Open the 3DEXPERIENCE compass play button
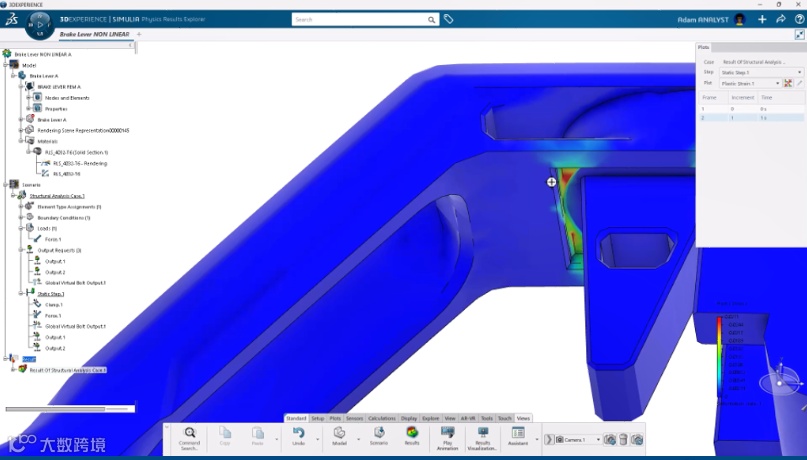807x460 pixels. pyautogui.click(x=40, y=25)
